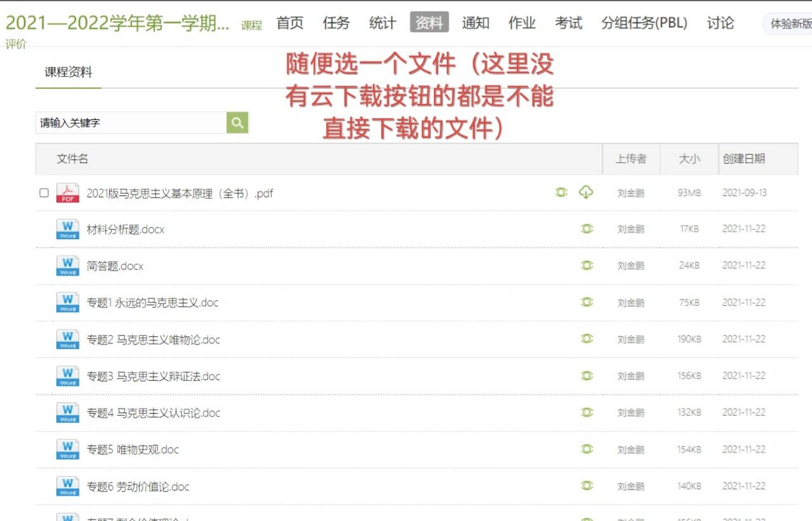Click Word icon of 专题2 马克思主义唯物论.doc
Viewport: 812px width, 521px height.
tap(68, 339)
